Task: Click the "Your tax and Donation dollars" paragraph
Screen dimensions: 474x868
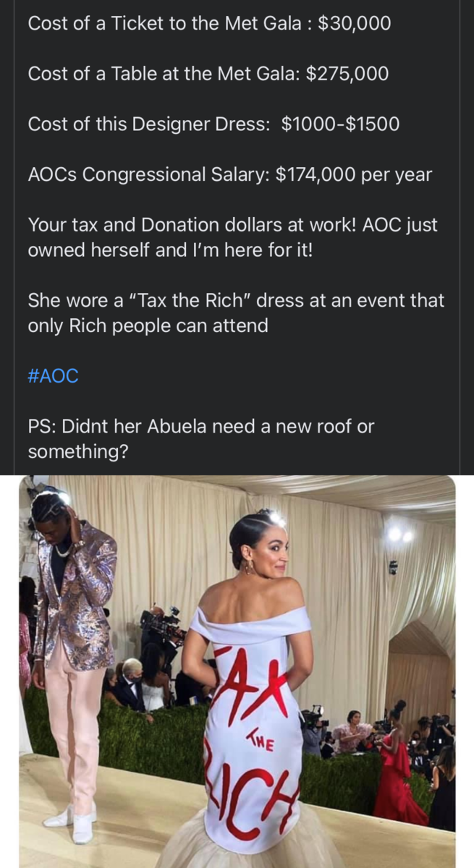Action: click(x=232, y=237)
